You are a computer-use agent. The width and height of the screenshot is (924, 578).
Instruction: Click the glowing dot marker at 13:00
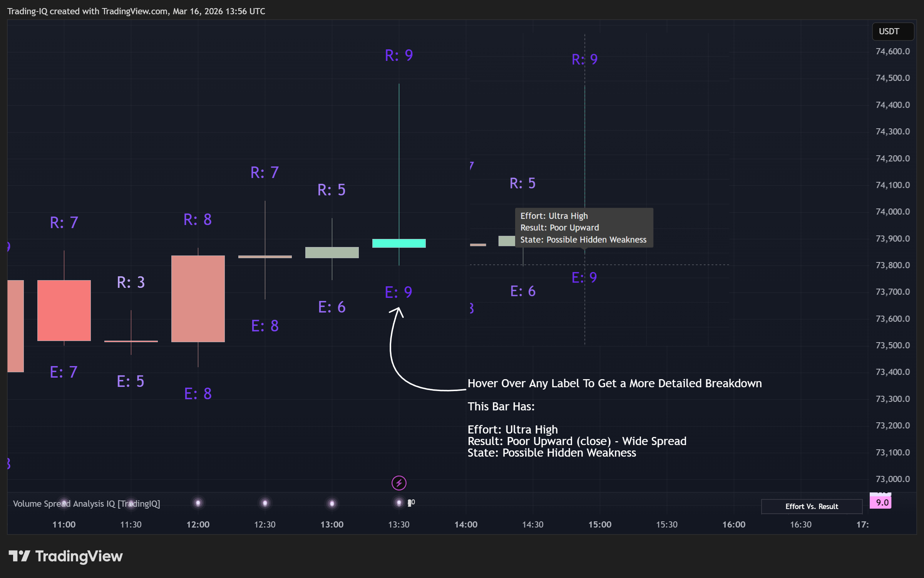point(332,503)
